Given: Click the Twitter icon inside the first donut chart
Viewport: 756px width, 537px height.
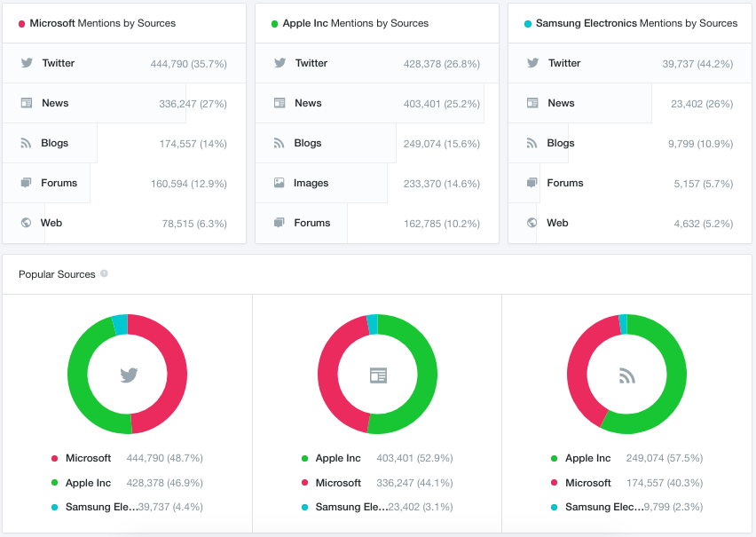Looking at the screenshot, I should point(129,375).
